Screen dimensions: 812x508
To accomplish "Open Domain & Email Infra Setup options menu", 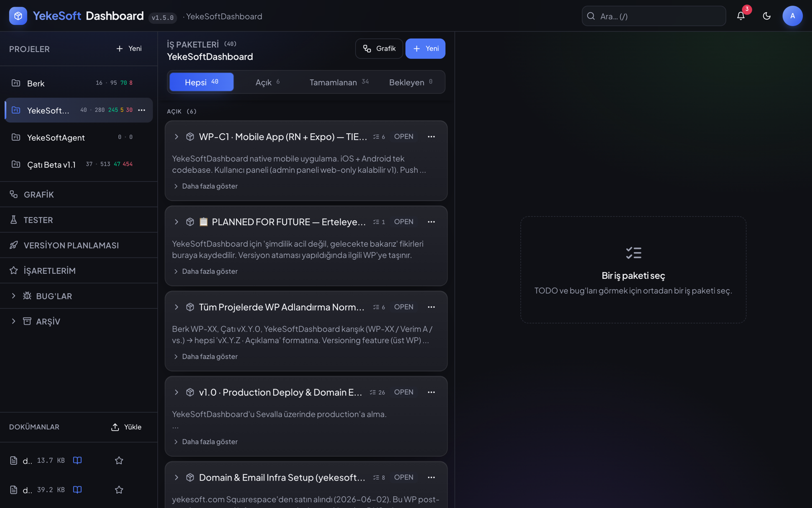I will (431, 478).
